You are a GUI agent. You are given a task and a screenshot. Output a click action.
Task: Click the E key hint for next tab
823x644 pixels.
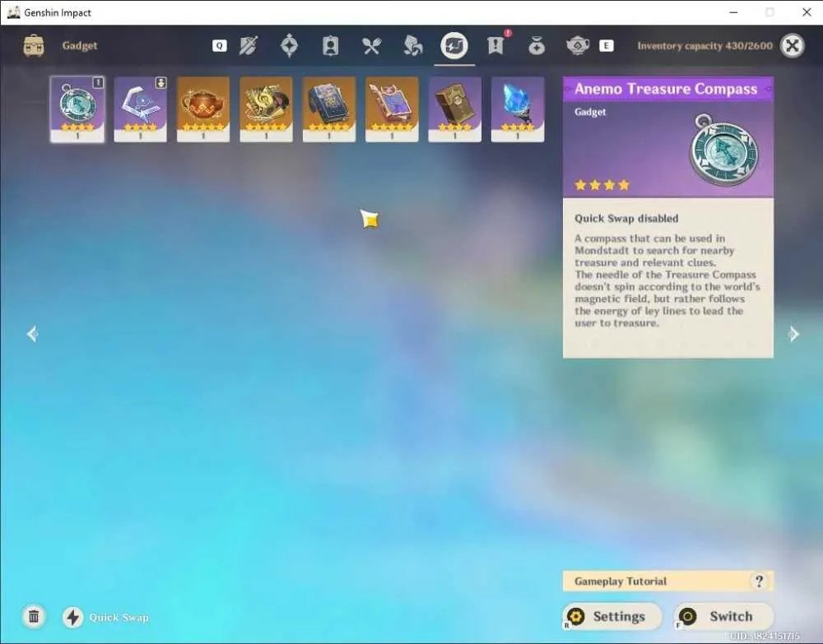[607, 45]
